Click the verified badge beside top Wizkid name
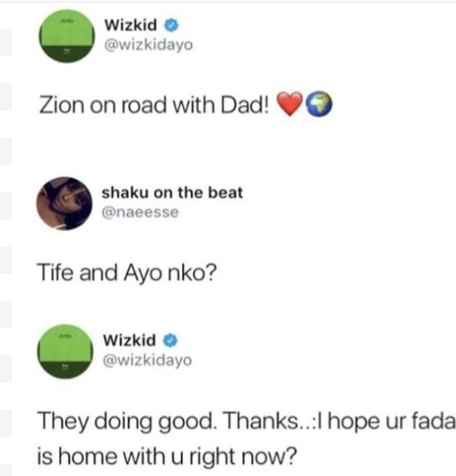456x476 pixels. tap(171, 25)
